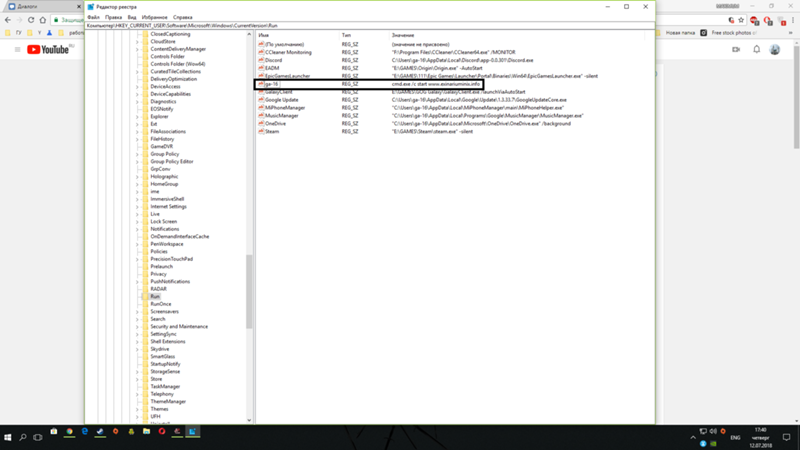Select the Group Policy Editor key
The height and width of the screenshot is (450, 800).
171,161
